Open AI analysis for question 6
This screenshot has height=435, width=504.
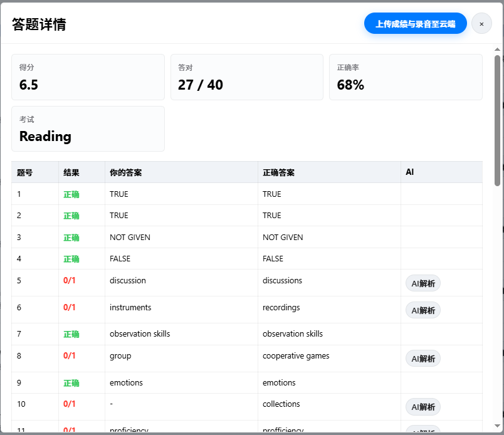[423, 310]
